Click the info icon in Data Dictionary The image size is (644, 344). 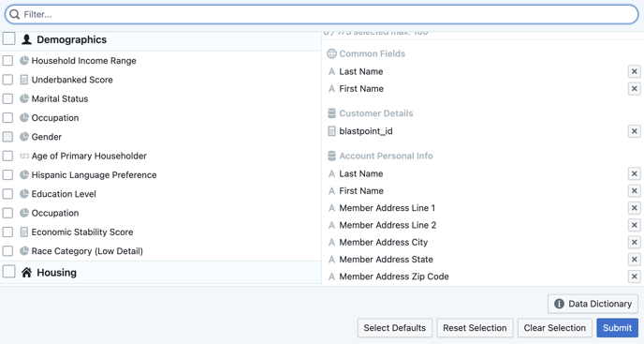click(x=559, y=304)
